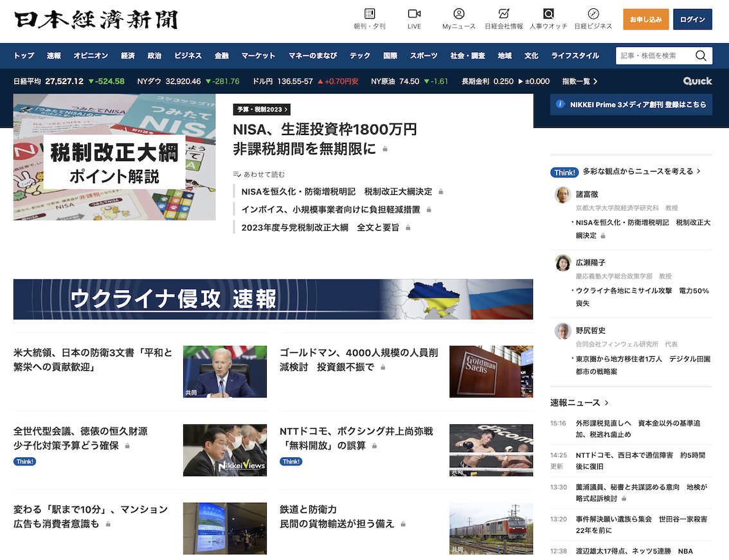This screenshot has width=729, height=560.
Task: Click the search magnifier icon
Action: coord(701,56)
